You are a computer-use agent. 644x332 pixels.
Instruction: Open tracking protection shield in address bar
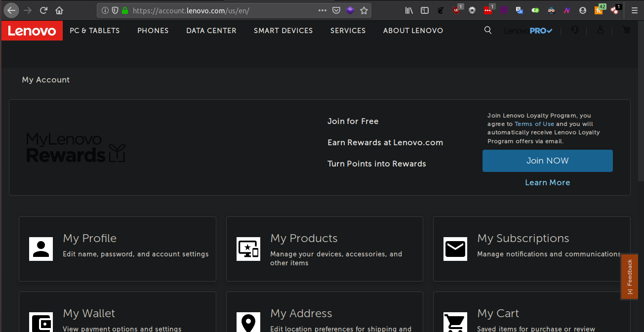click(x=115, y=10)
